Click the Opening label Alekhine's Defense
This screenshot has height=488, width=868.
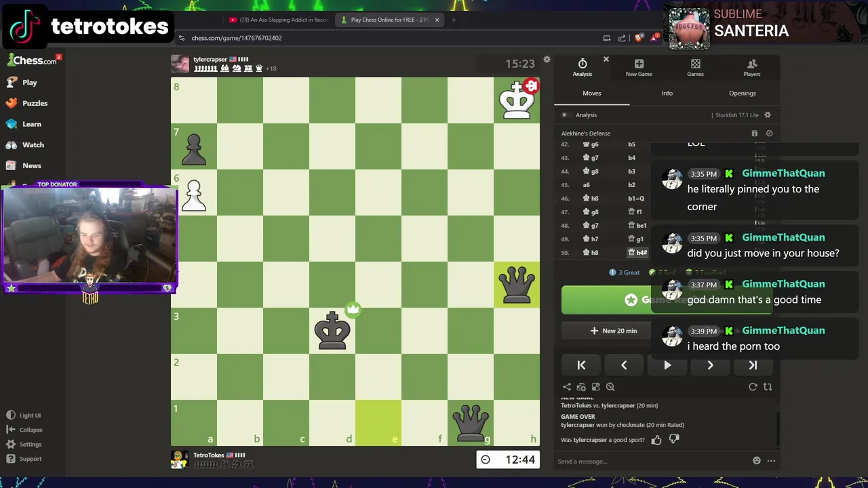tap(586, 134)
